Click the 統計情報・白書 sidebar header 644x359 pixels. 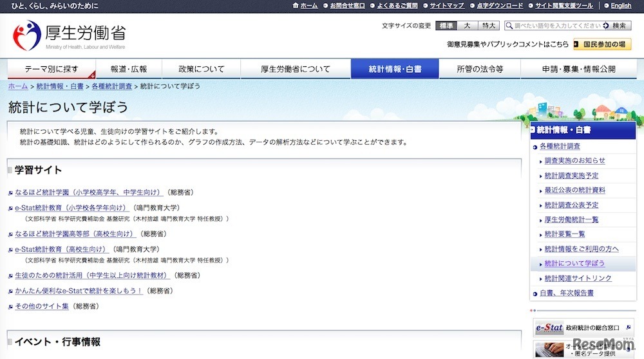583,130
